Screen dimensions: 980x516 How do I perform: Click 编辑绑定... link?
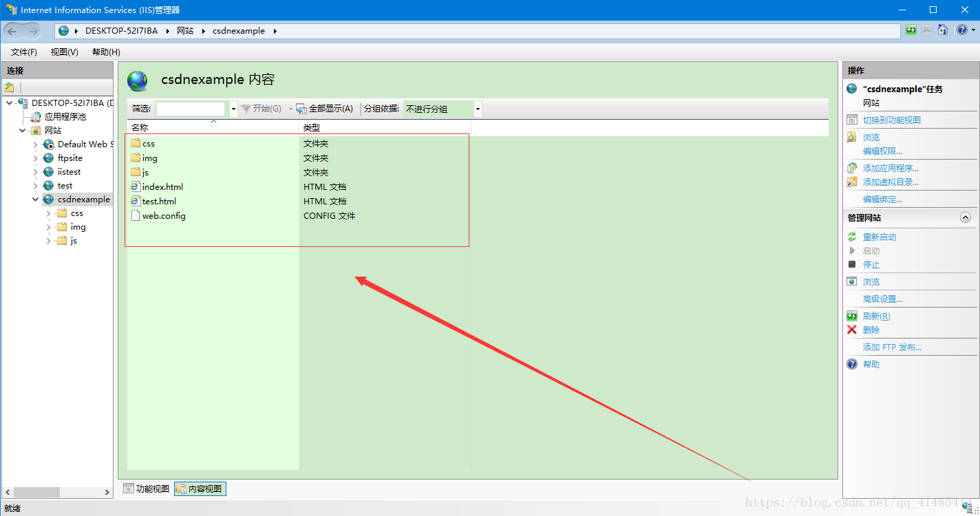click(x=882, y=199)
